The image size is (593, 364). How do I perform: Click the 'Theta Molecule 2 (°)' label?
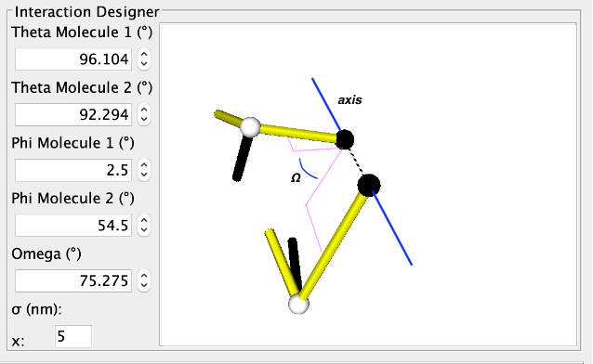[x=82, y=87]
